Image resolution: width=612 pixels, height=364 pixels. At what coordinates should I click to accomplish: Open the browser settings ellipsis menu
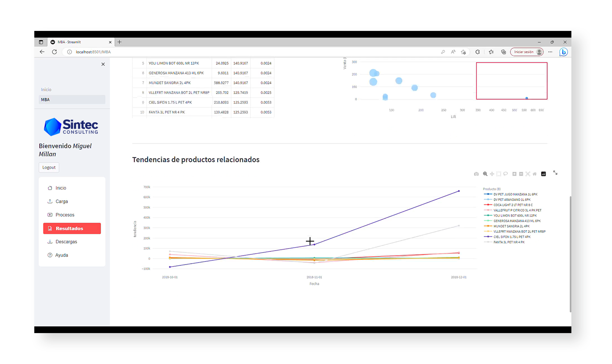tap(550, 52)
